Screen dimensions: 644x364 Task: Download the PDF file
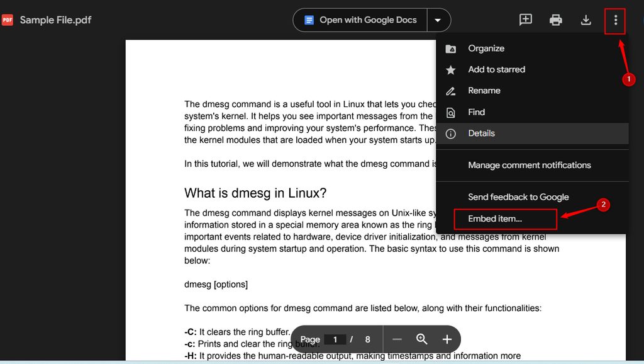(586, 20)
